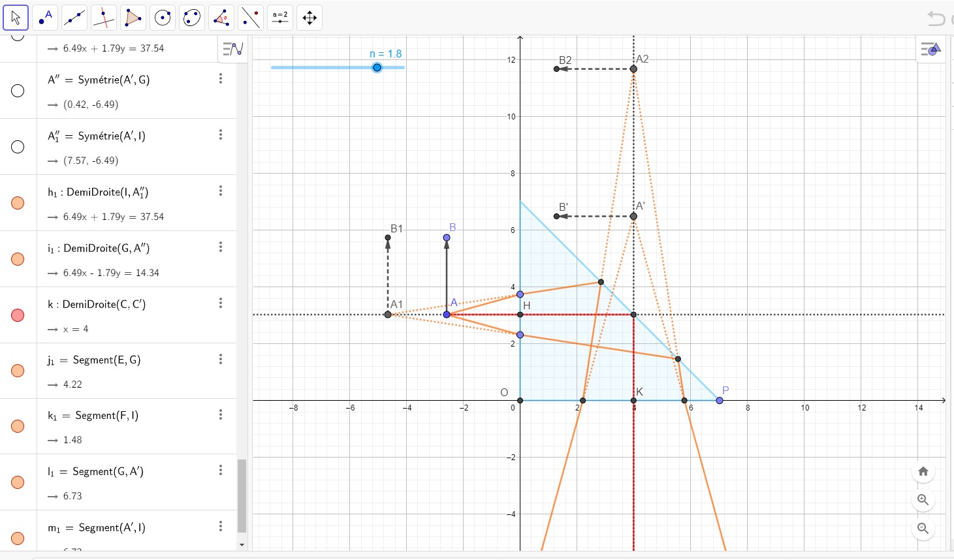The width and height of the screenshot is (954, 560).
Task: Select the Ellipse tool
Action: (192, 18)
